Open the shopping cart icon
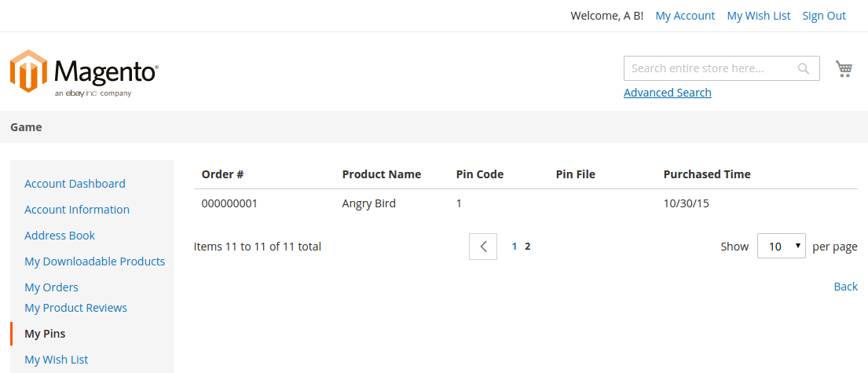868x373 pixels. pyautogui.click(x=844, y=68)
